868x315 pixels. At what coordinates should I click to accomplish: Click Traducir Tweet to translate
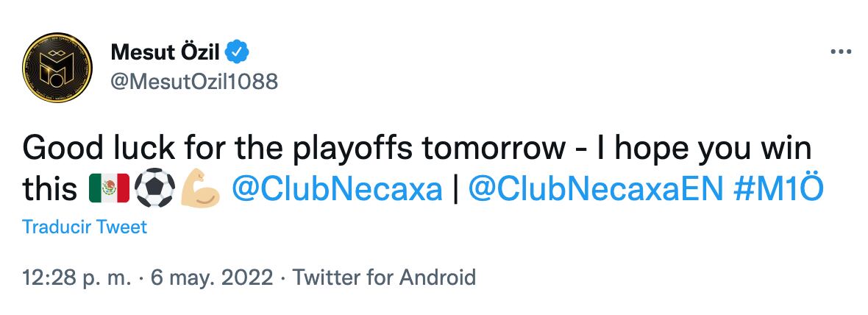coord(85,227)
